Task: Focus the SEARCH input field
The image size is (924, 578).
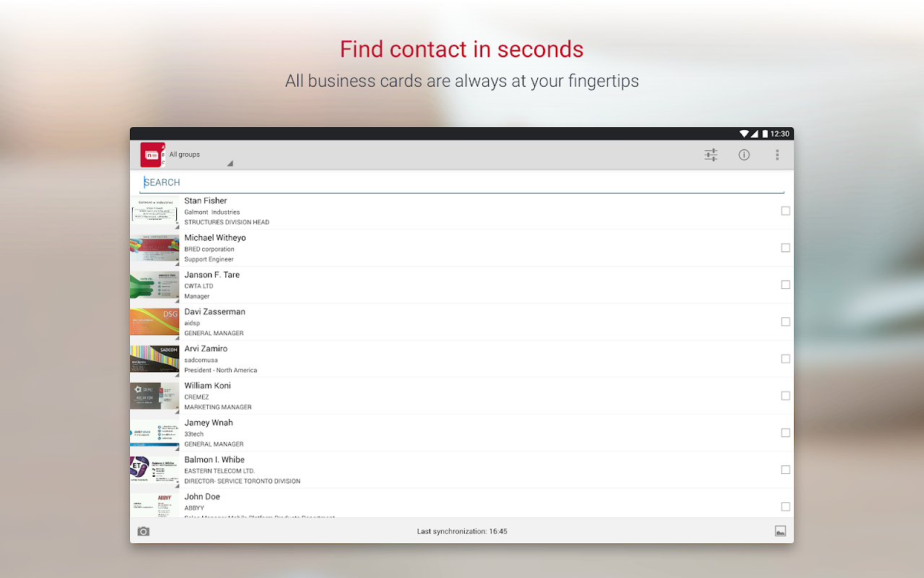Action: click(462, 183)
